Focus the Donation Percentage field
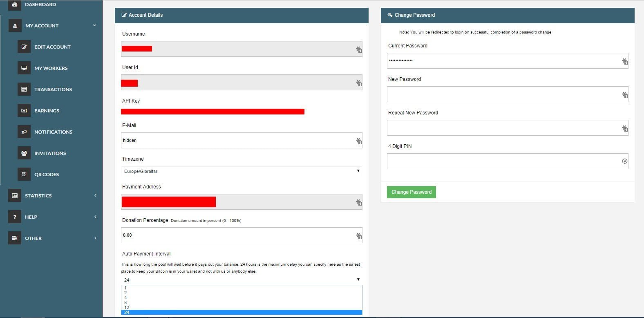Image resolution: width=644 pixels, height=318 pixels. tap(241, 235)
